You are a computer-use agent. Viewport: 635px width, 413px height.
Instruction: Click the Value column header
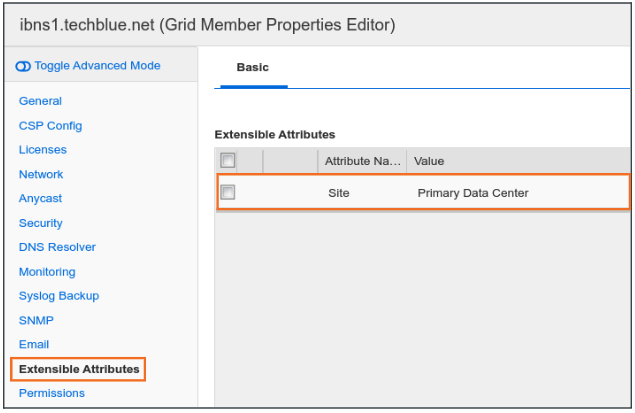point(429,161)
